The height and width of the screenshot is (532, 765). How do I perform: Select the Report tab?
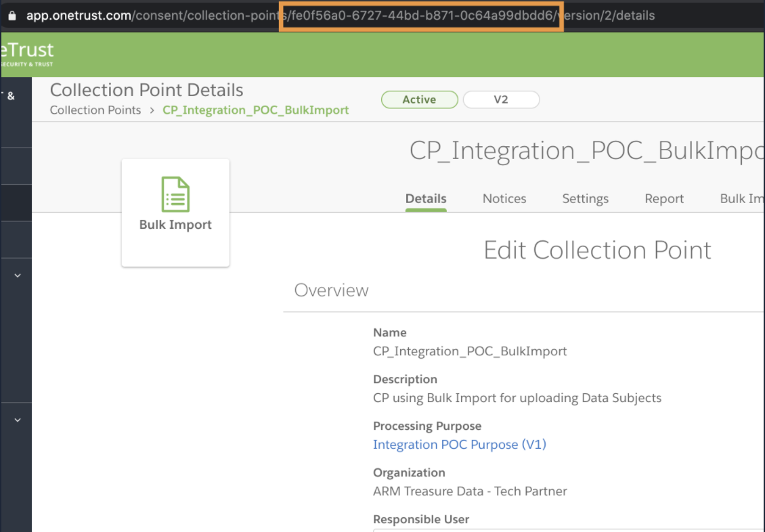coord(664,198)
